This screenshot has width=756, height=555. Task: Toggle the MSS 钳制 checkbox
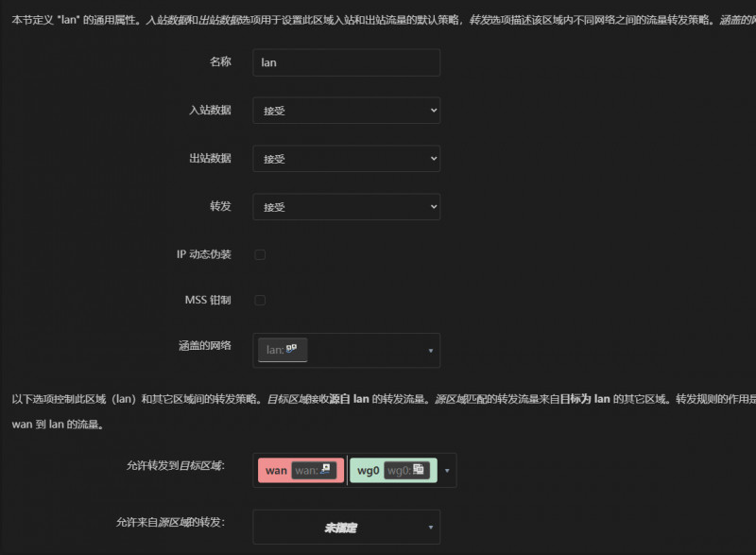(260, 300)
